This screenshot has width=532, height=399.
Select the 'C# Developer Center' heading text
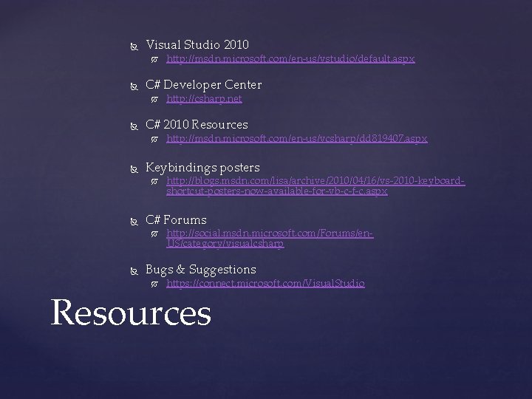[204, 85]
